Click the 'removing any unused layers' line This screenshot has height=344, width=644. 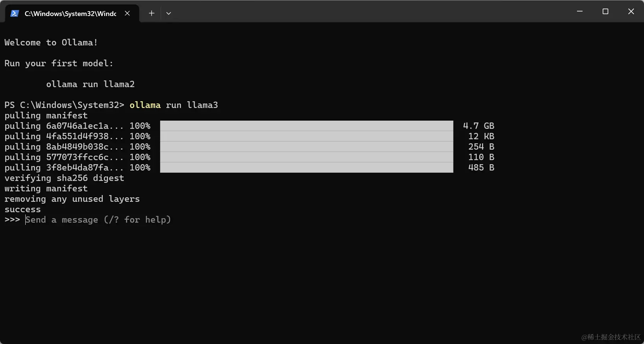click(x=72, y=199)
